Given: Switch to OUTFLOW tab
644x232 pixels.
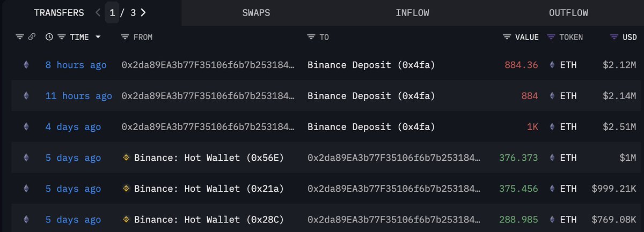Looking at the screenshot, I should [568, 12].
